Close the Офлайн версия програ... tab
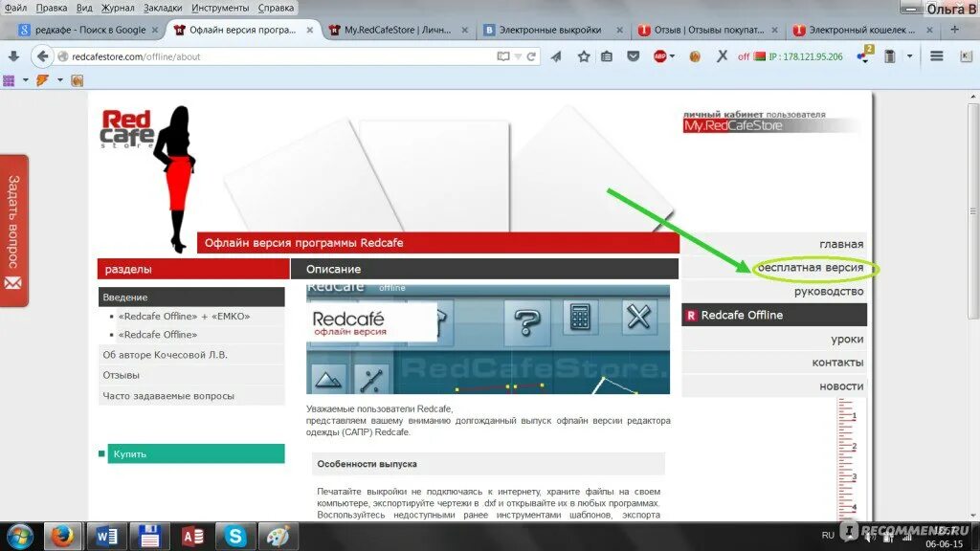The height and width of the screenshot is (551, 980). (309, 30)
